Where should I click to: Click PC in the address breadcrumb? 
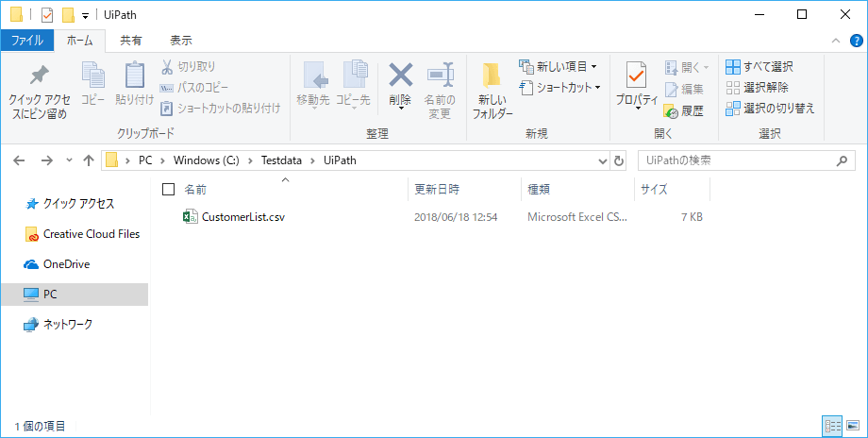point(145,160)
